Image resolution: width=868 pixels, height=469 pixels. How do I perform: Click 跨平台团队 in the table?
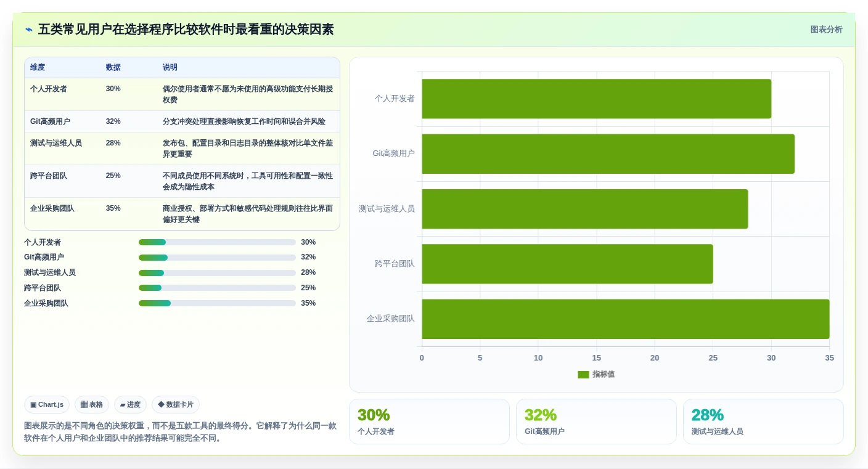49,176
